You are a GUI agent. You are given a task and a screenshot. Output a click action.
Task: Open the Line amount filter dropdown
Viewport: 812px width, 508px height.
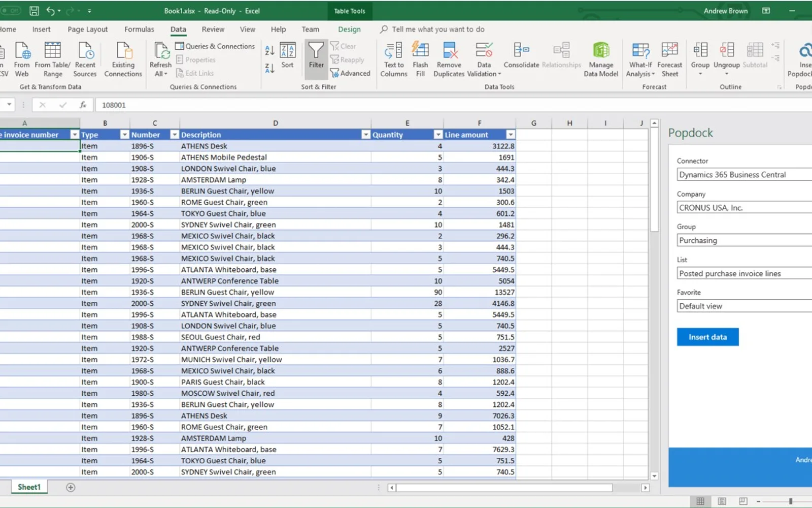[x=511, y=135]
